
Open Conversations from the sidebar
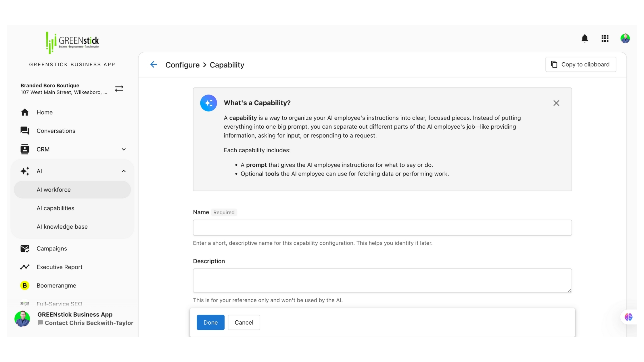(56, 131)
